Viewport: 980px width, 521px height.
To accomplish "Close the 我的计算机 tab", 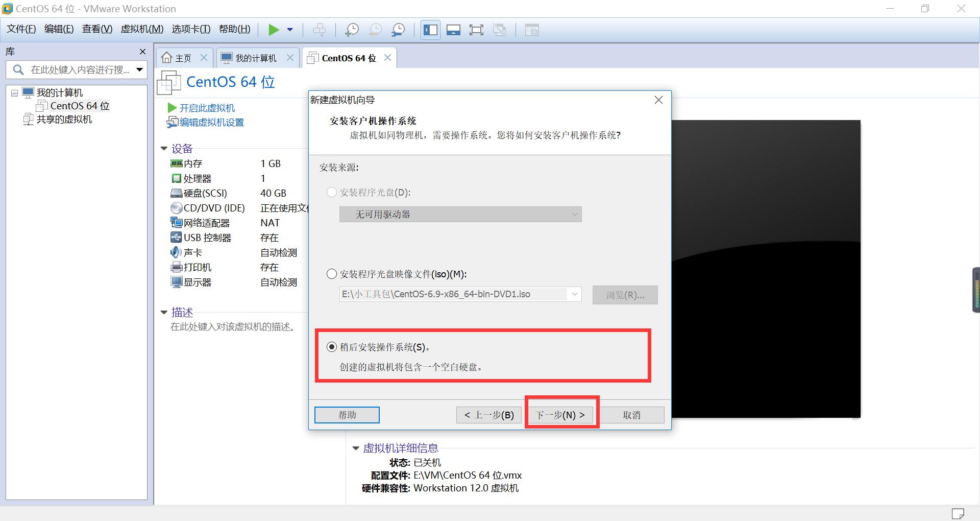I will point(290,58).
